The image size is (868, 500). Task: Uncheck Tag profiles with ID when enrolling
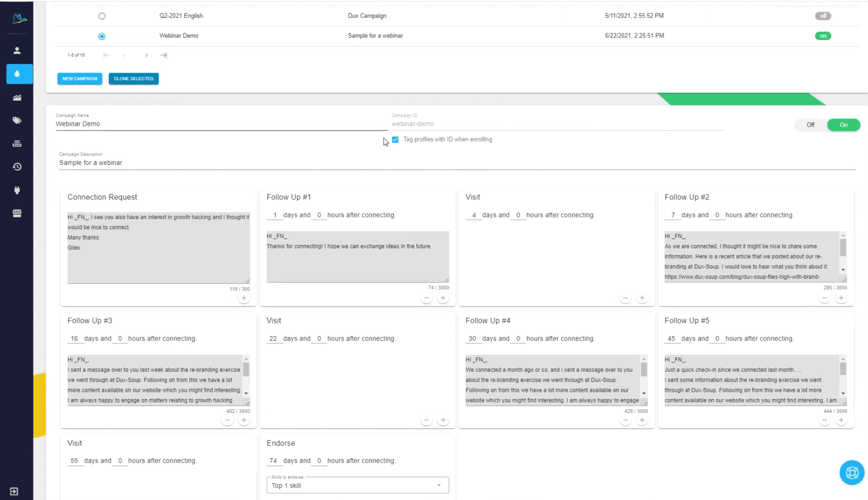395,139
